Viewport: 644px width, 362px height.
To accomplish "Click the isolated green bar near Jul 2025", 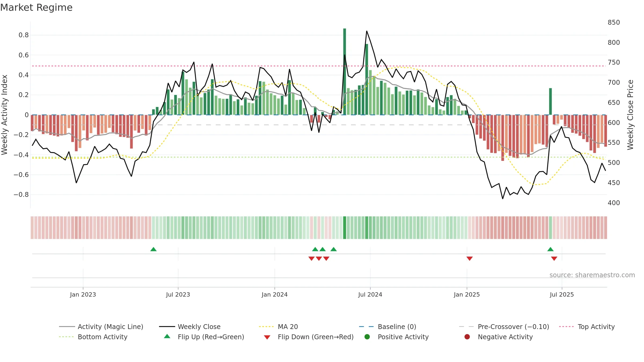I will point(550,101).
